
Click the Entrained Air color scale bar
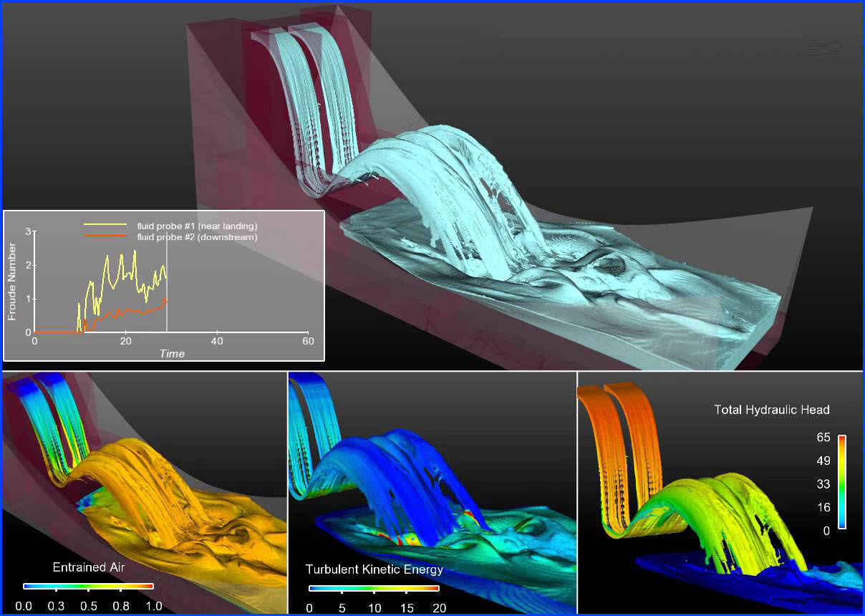pos(89,586)
